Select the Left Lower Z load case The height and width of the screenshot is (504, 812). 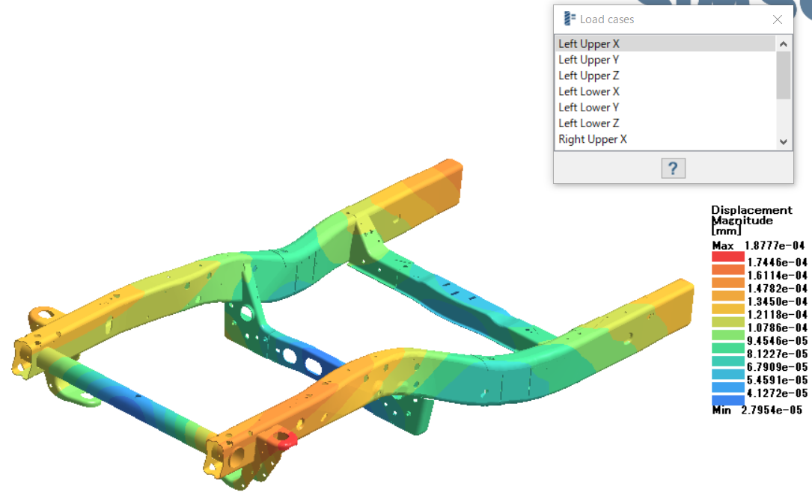pyautogui.click(x=588, y=123)
